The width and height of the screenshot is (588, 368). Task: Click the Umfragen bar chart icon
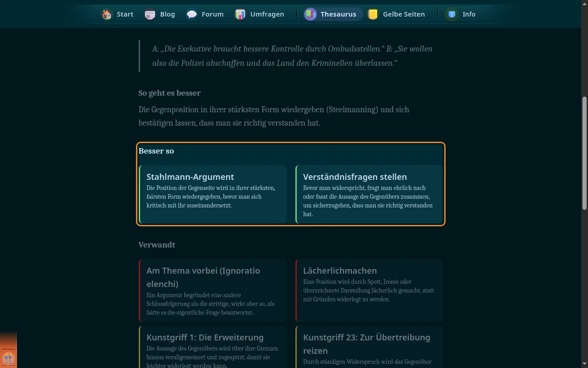point(240,14)
